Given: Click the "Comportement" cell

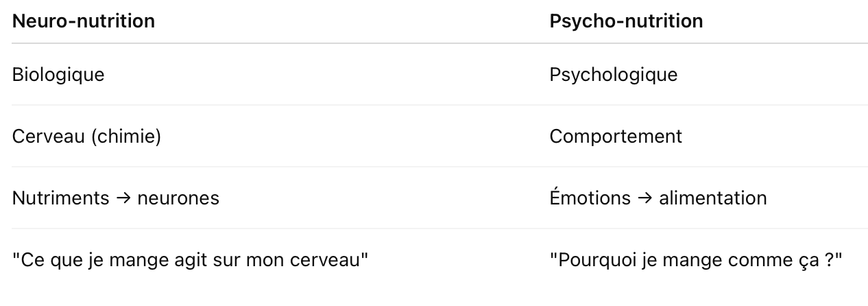Looking at the screenshot, I should pos(616,137).
